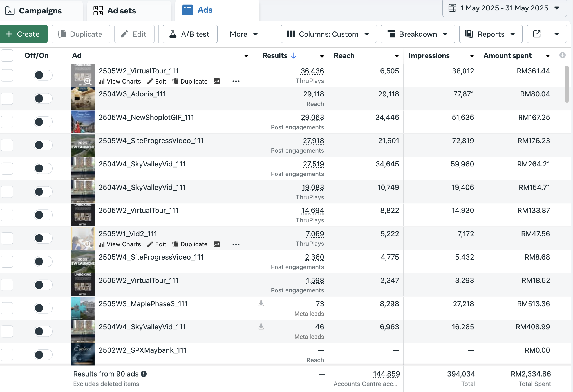Open the Columns: Custom dropdown
This screenshot has height=392, width=573.
(x=328, y=34)
